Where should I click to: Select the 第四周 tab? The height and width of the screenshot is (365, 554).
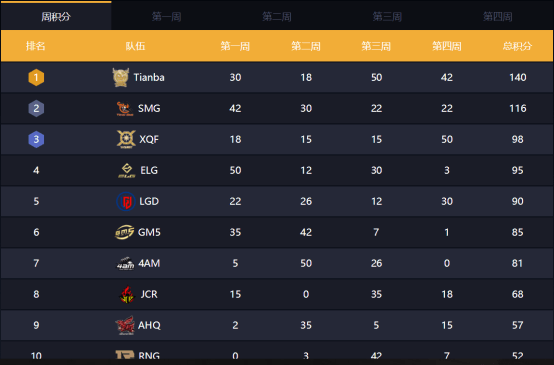(497, 16)
